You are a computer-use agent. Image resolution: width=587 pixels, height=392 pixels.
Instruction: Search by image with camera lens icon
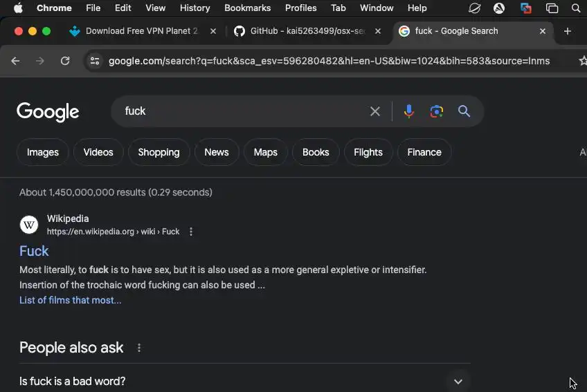[437, 111]
